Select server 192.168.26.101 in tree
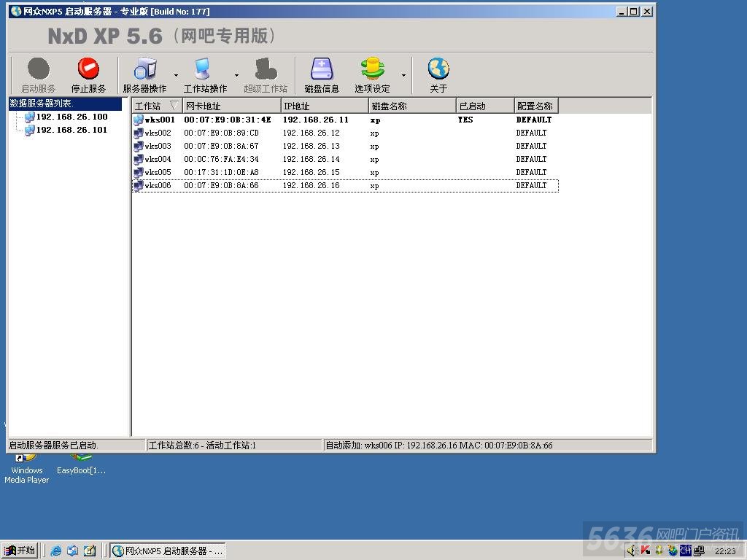 click(x=72, y=130)
